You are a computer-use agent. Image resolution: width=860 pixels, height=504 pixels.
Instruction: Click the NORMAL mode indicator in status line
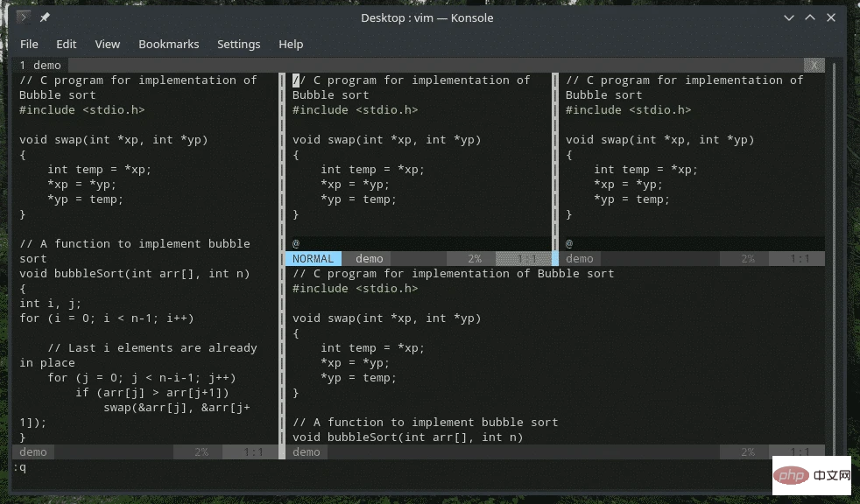[x=313, y=258]
